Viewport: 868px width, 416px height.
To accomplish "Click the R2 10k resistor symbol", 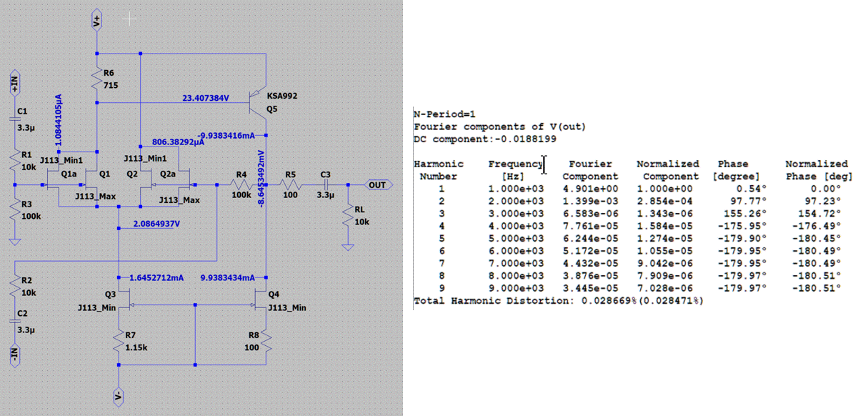I will pyautogui.click(x=16, y=286).
